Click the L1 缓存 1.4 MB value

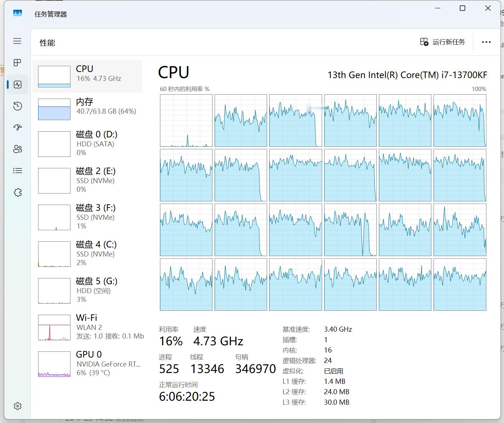(x=335, y=381)
